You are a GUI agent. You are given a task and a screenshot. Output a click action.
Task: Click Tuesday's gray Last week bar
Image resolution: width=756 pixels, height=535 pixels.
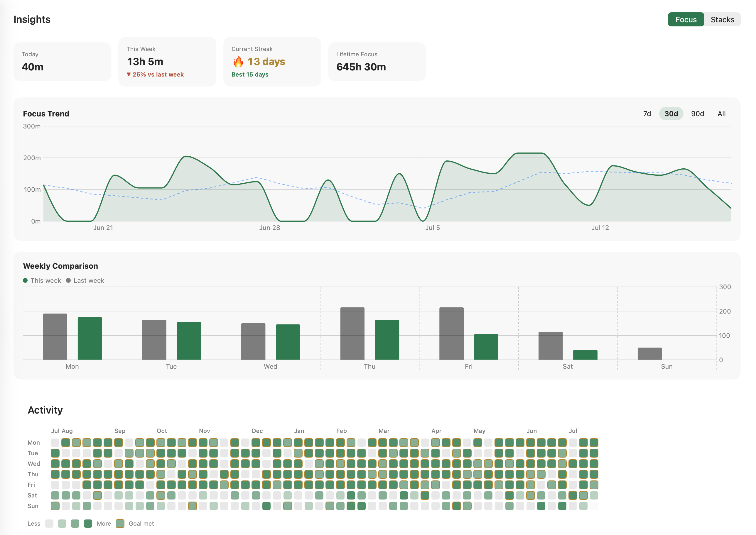pos(154,340)
